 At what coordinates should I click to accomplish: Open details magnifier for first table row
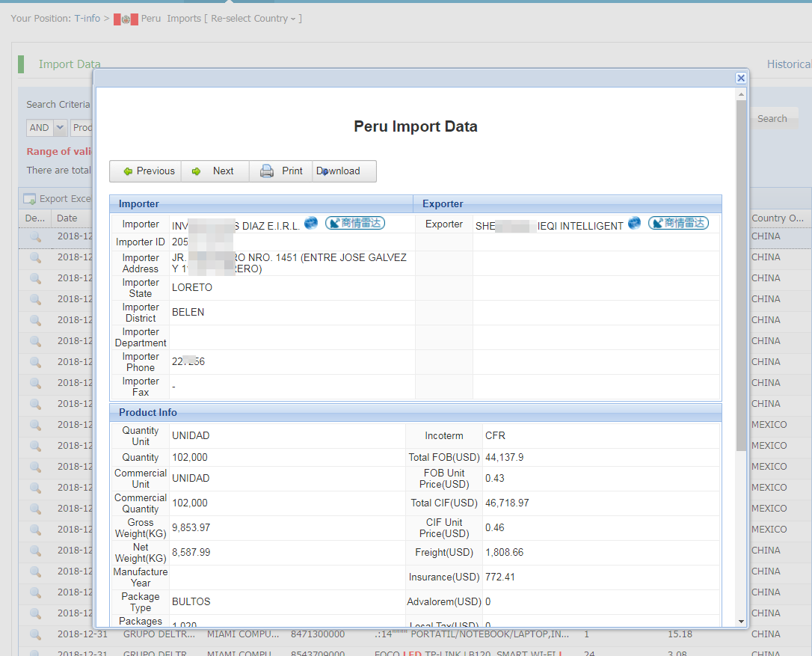(x=35, y=237)
